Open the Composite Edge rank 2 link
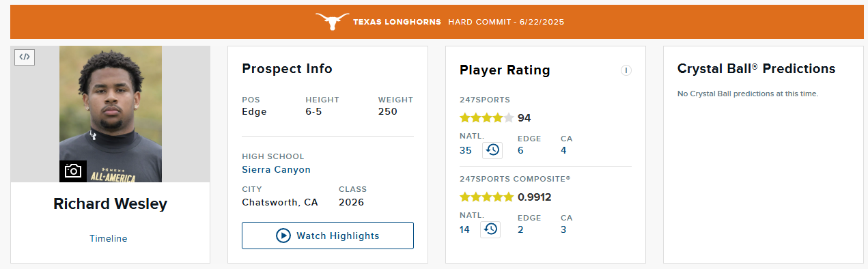 point(520,229)
